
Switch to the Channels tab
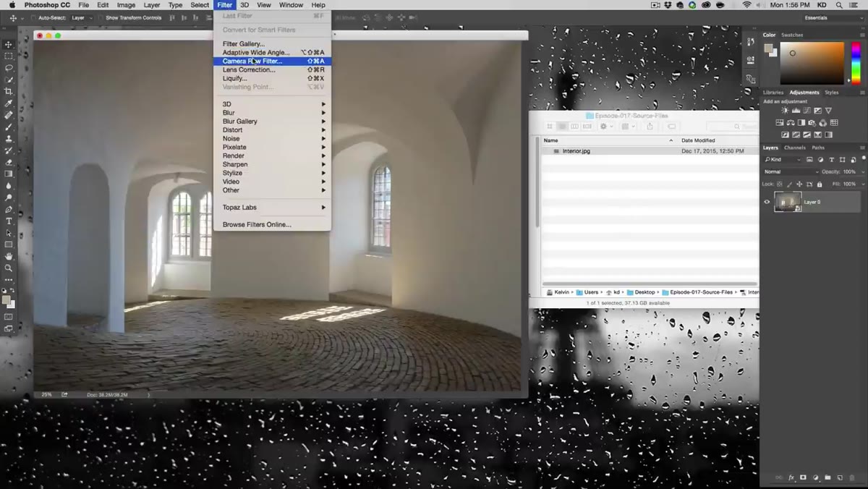click(795, 148)
